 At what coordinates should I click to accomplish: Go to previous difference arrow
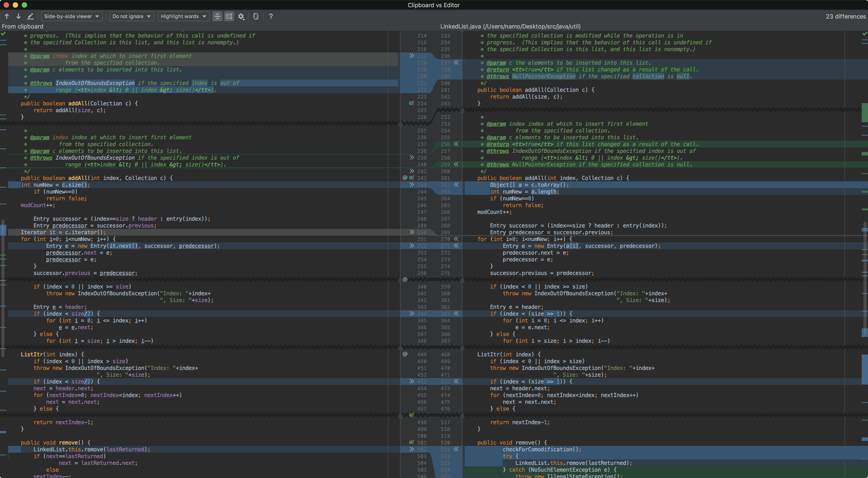[x=7, y=16]
